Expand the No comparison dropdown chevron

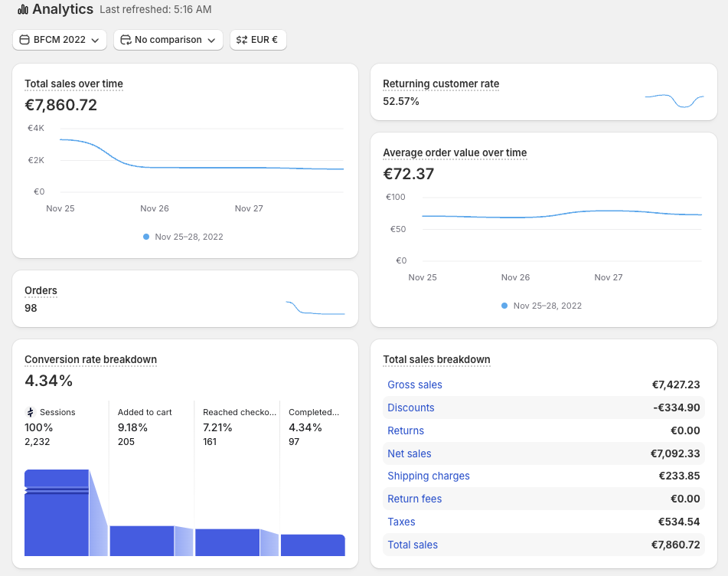pos(212,41)
